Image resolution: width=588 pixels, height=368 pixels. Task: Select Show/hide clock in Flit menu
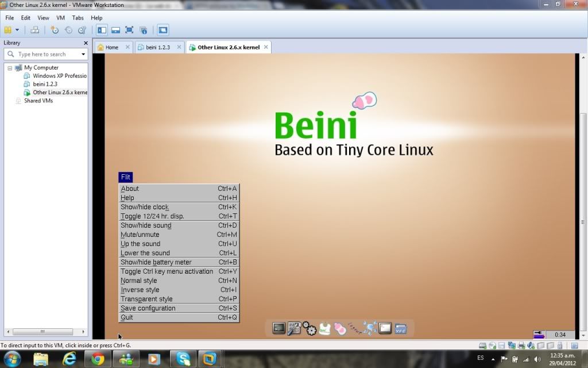(179, 207)
